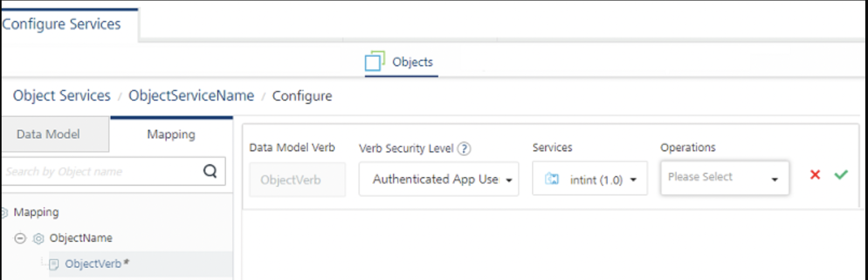Click the Objects stacked-squares icon
This screenshot has width=868, height=280.
tap(375, 61)
